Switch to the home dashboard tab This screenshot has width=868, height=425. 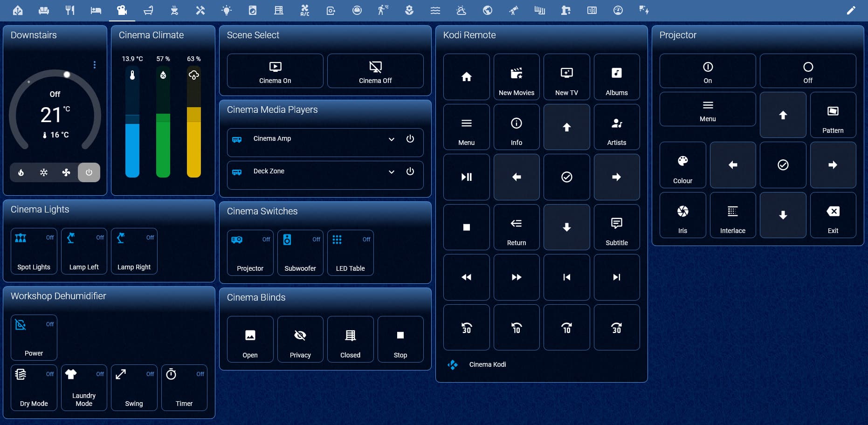click(x=18, y=10)
